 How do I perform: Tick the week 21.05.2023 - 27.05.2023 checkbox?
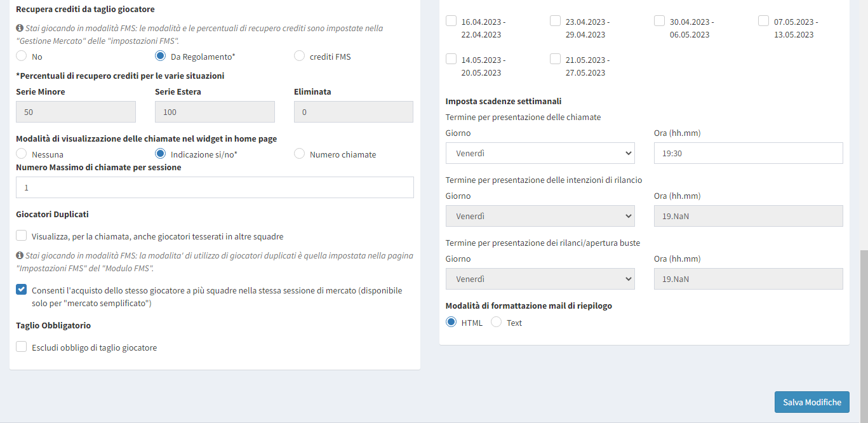pyautogui.click(x=556, y=59)
